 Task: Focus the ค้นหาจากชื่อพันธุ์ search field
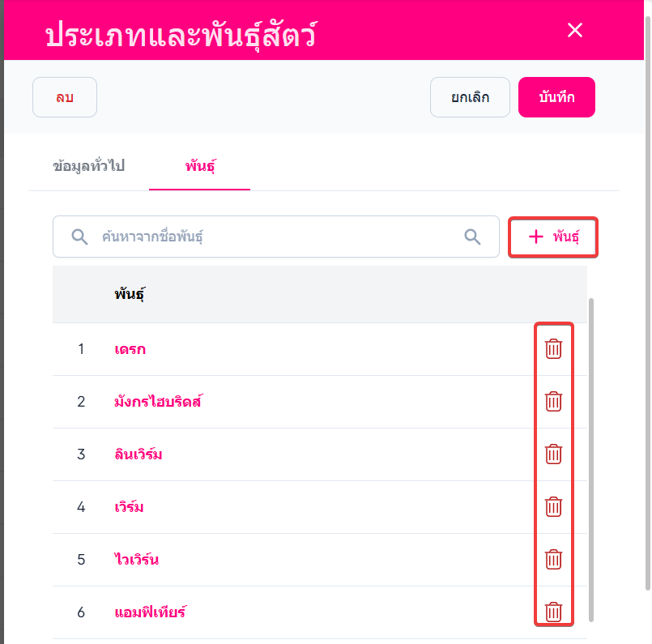coord(275,237)
